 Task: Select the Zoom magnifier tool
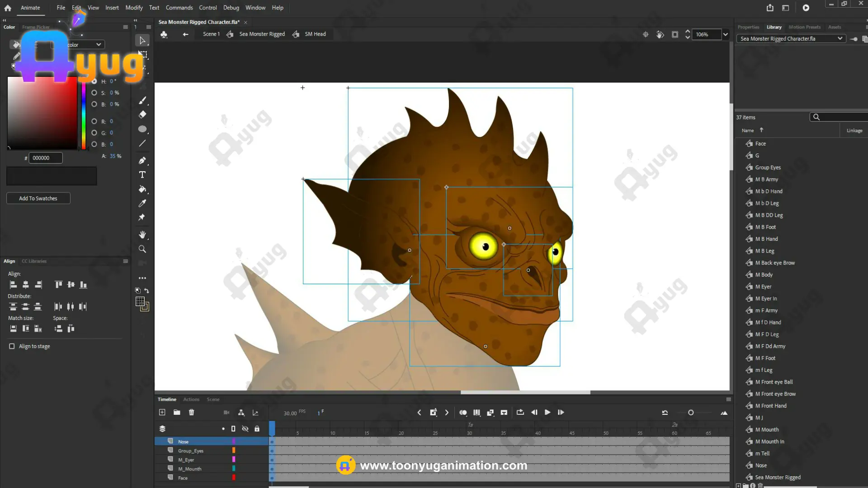click(142, 249)
